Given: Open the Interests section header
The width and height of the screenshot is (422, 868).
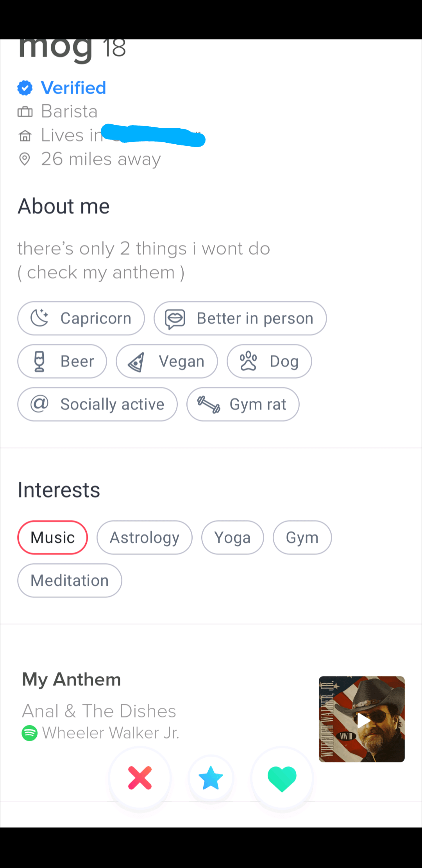Looking at the screenshot, I should [59, 489].
